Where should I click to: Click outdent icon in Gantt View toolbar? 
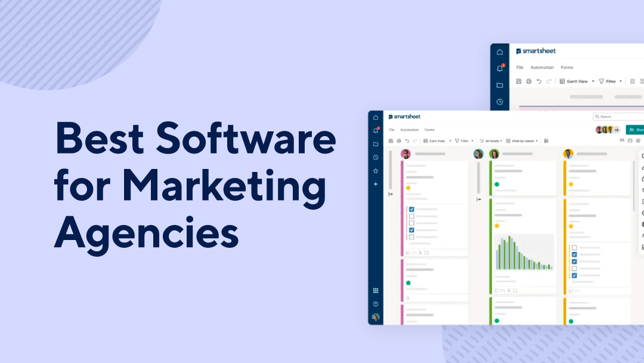click(x=633, y=81)
